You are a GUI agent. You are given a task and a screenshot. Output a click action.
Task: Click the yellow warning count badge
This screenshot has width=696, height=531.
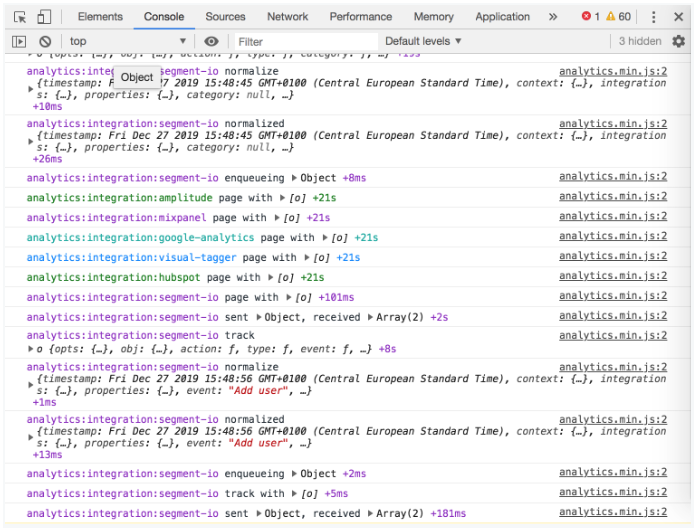tap(618, 17)
